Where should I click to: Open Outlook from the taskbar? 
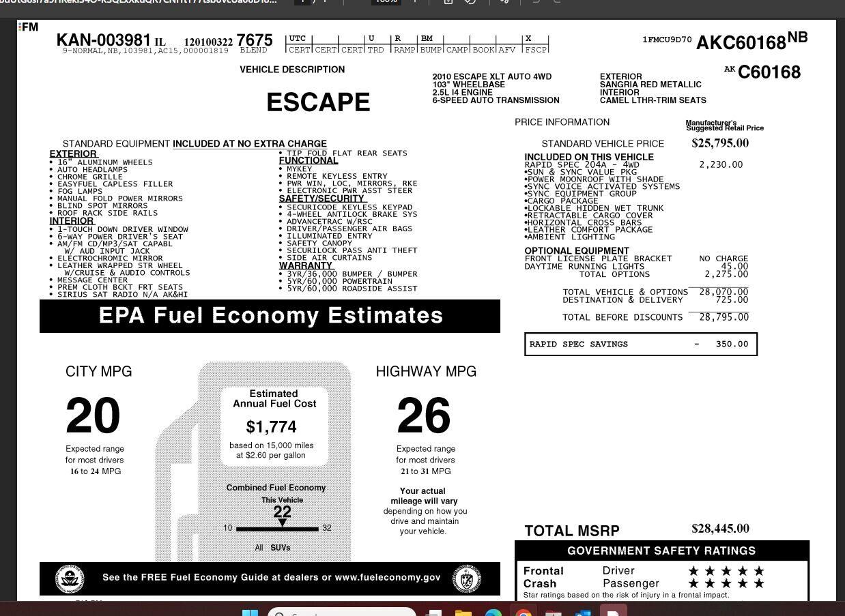click(583, 612)
